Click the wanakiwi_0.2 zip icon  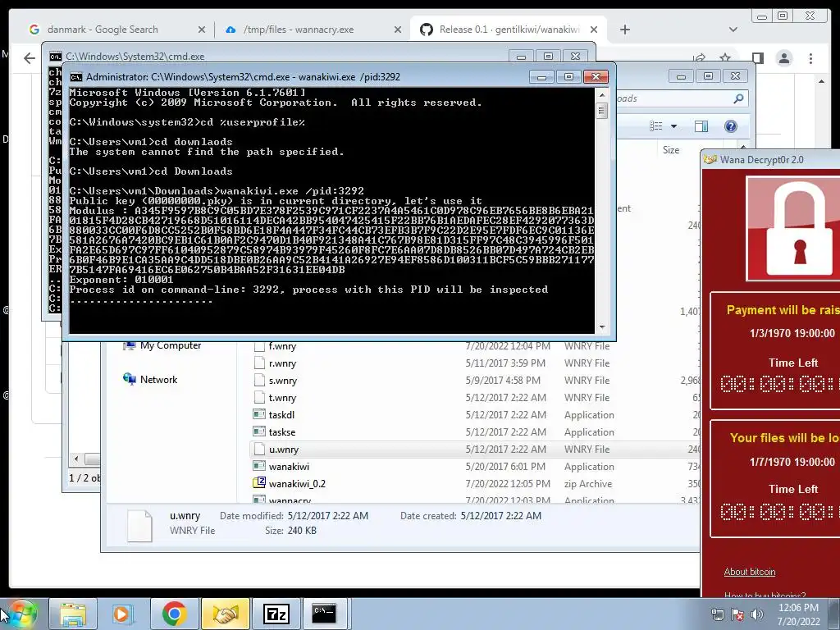(259, 482)
